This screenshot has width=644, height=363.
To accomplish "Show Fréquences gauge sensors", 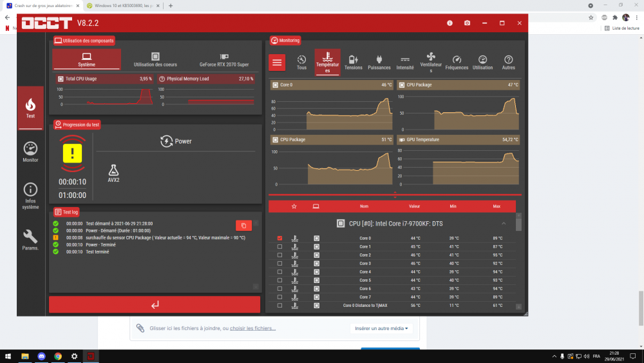I will pyautogui.click(x=457, y=63).
